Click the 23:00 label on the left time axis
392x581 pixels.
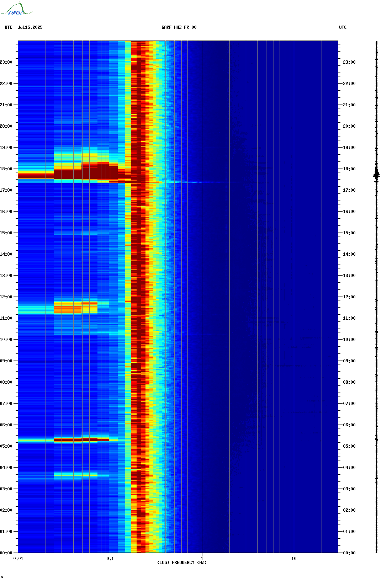point(6,62)
